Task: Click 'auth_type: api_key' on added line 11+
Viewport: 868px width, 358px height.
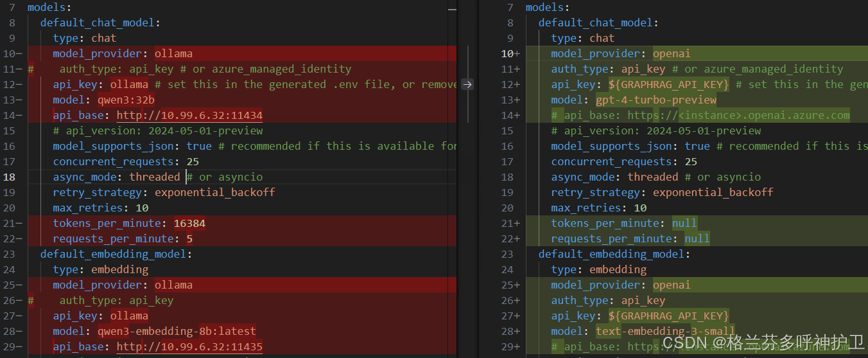Action: pyautogui.click(x=609, y=69)
